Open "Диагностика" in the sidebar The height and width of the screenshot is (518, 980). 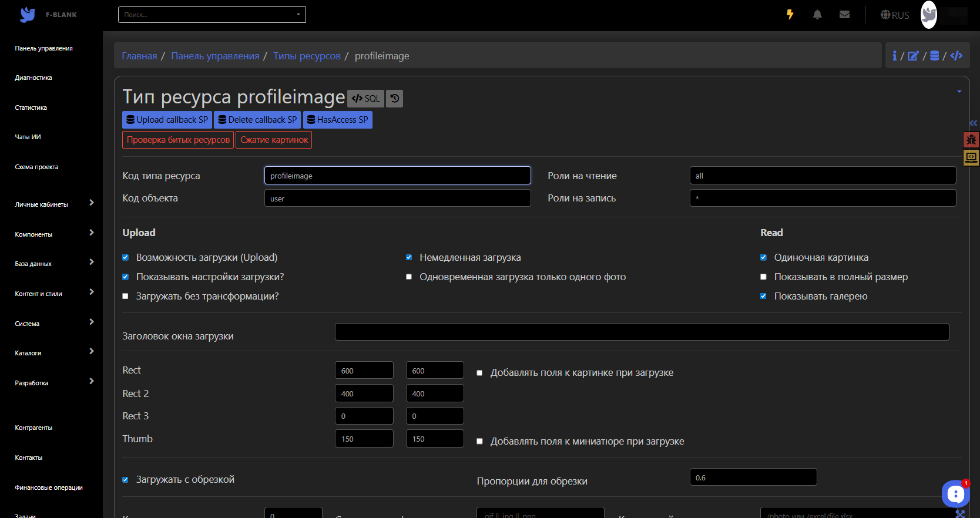[33, 78]
